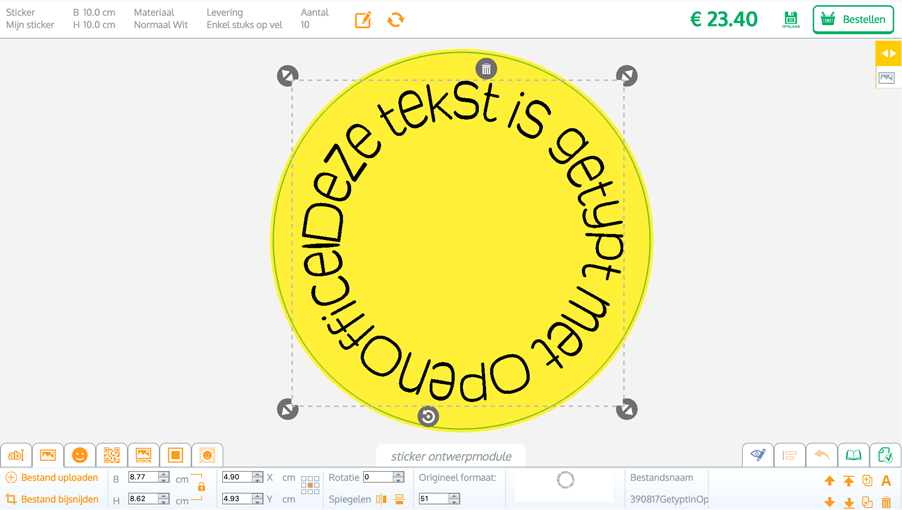Click the sticker ontwerpmodule label

tap(451, 457)
